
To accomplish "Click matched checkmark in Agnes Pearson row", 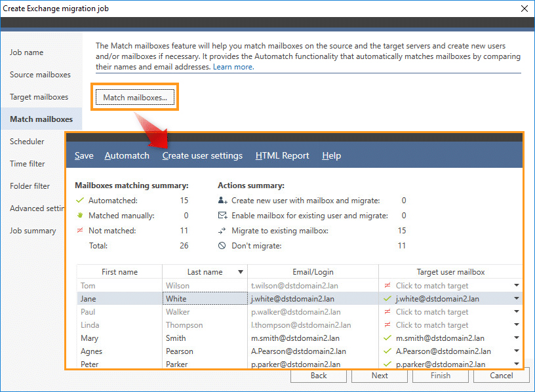I will (387, 351).
